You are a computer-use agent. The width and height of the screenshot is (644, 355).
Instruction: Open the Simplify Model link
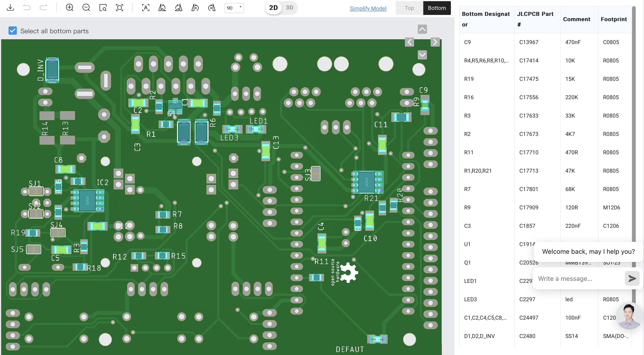(368, 8)
